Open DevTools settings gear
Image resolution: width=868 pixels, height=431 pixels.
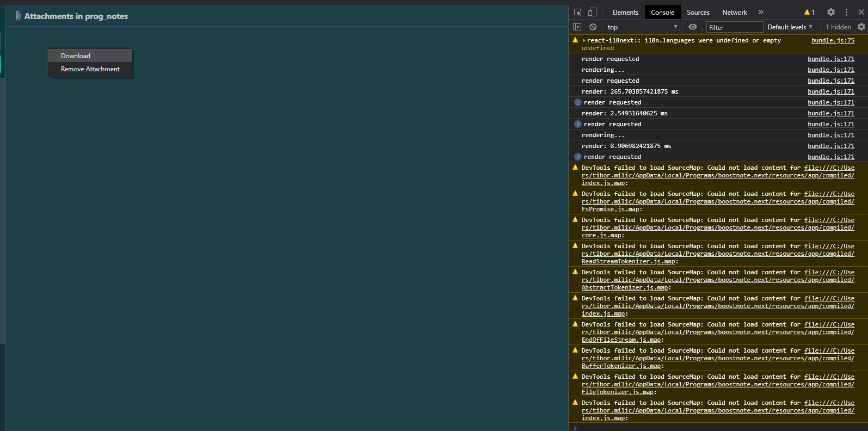tap(830, 12)
